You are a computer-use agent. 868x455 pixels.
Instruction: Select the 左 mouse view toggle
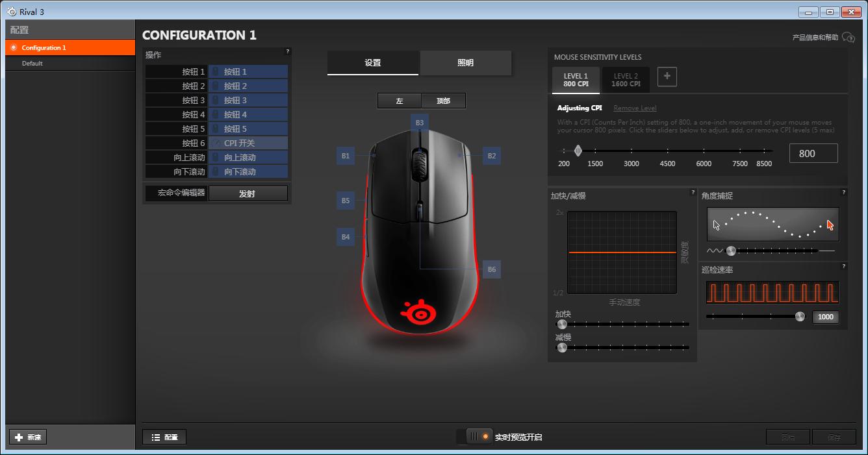click(399, 101)
